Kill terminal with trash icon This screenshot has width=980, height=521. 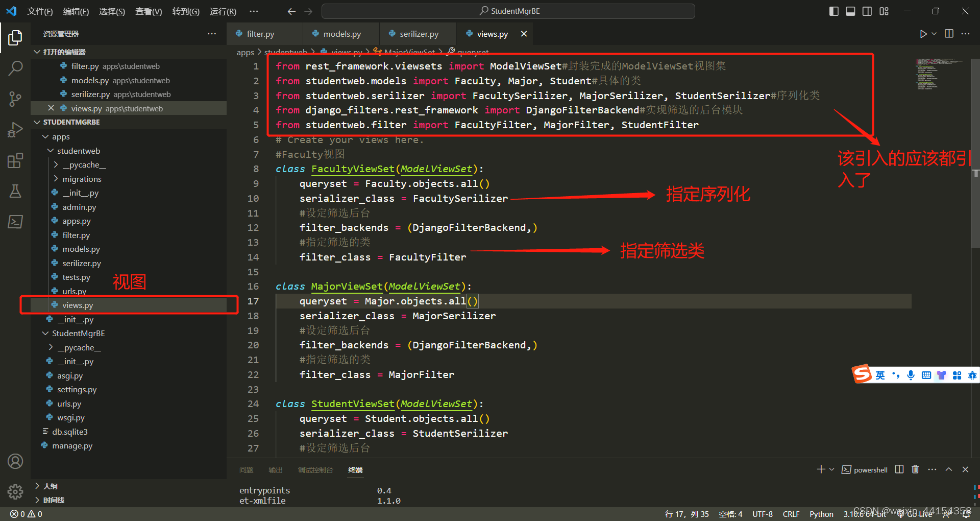(915, 469)
